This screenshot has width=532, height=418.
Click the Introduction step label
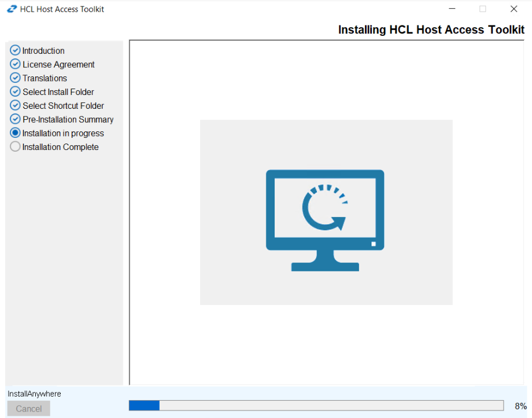[43, 50]
